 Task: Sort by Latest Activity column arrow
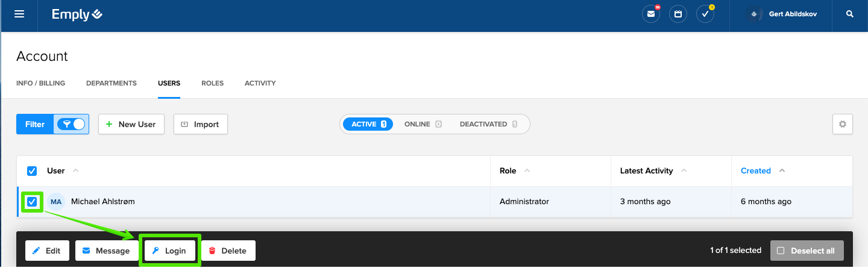(x=684, y=171)
